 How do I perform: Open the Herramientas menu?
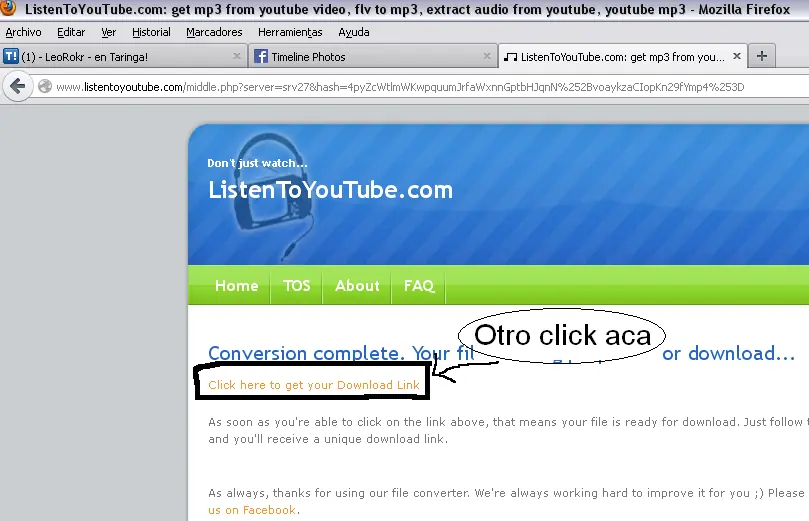290,32
